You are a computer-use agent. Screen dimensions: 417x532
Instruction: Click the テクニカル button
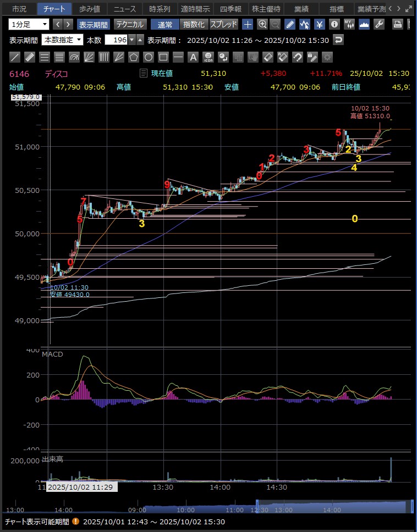(x=130, y=24)
